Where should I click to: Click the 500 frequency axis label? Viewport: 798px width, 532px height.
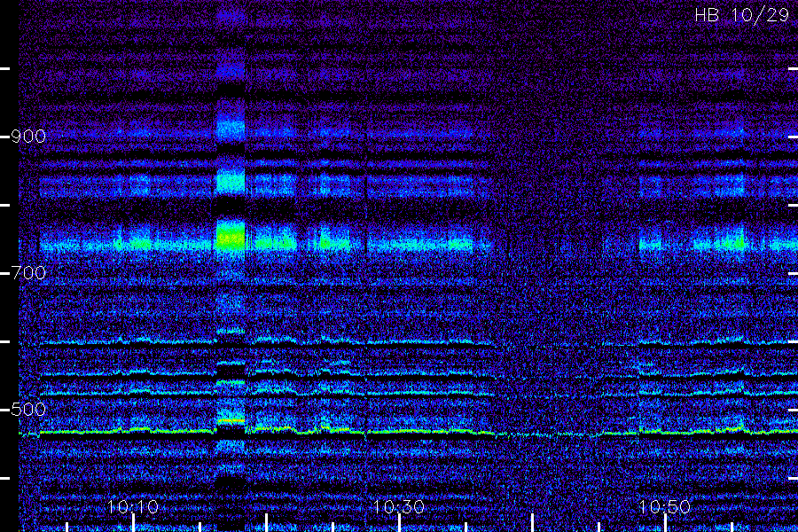tap(28, 410)
